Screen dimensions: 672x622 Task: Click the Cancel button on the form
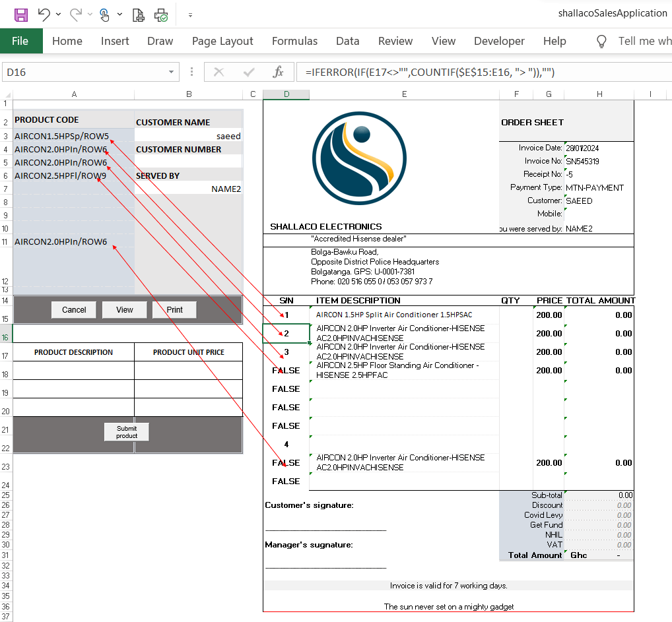tap(74, 310)
